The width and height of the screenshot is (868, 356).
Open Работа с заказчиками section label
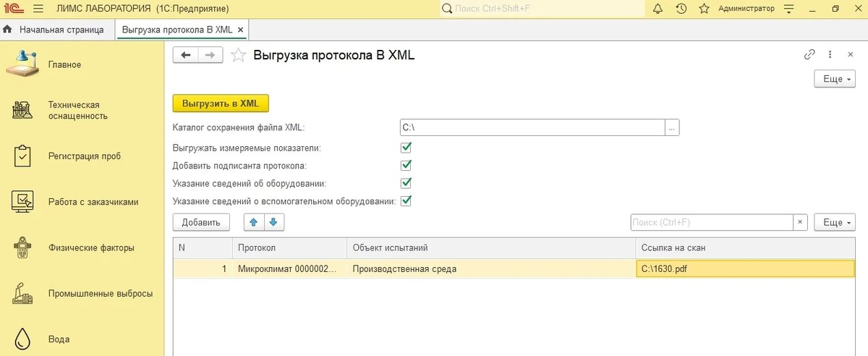tap(93, 202)
